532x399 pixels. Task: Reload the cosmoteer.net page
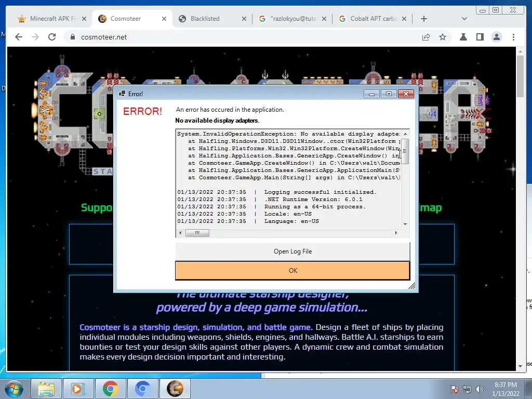tap(52, 37)
